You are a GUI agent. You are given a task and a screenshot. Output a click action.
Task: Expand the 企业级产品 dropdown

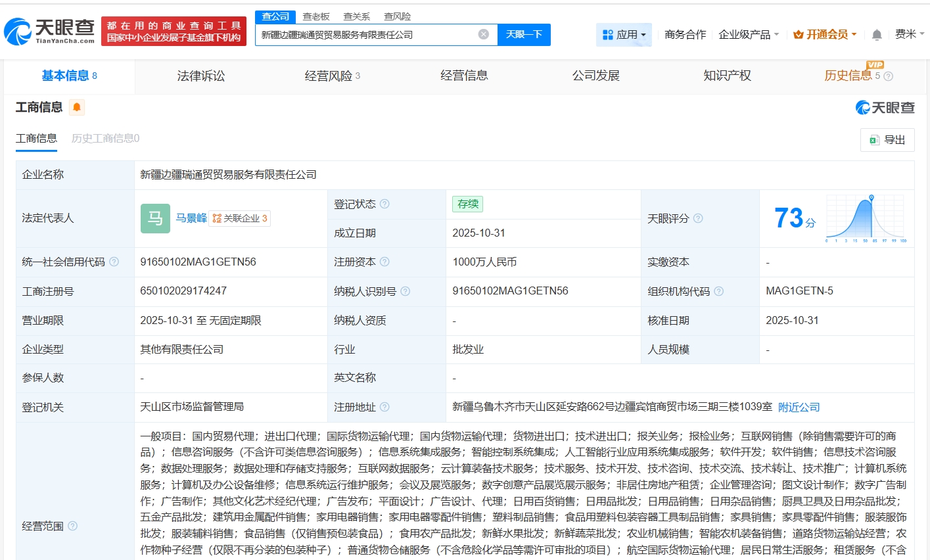[x=749, y=34]
